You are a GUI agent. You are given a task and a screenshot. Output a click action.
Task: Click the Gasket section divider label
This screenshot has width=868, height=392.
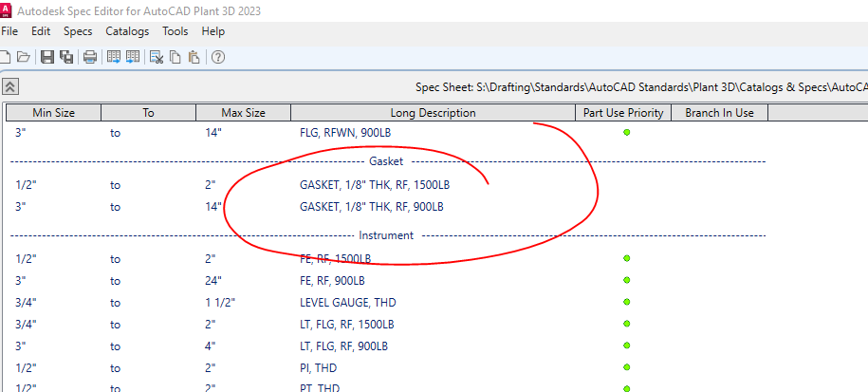click(386, 161)
